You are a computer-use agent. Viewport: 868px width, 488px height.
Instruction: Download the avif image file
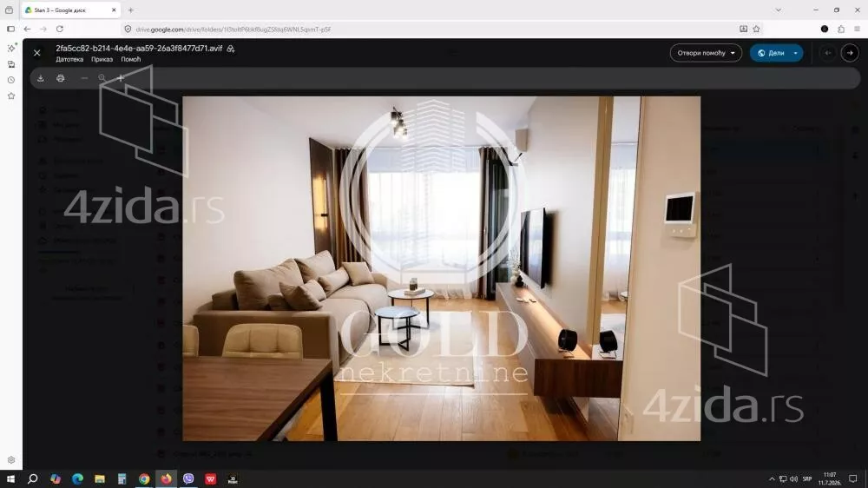[41, 78]
